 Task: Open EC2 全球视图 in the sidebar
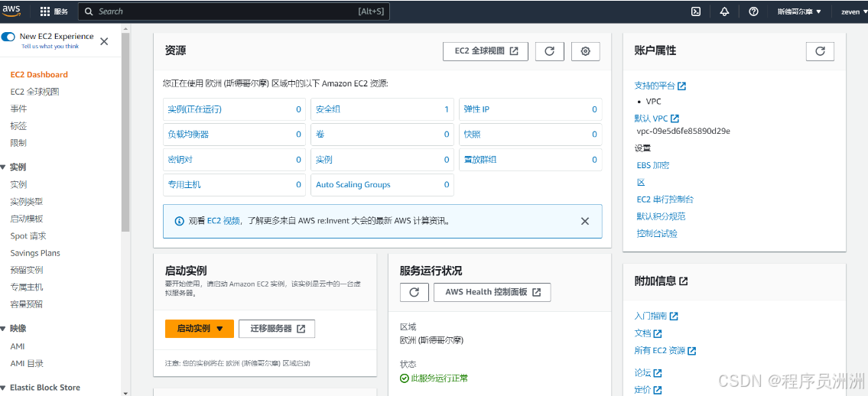tap(35, 92)
